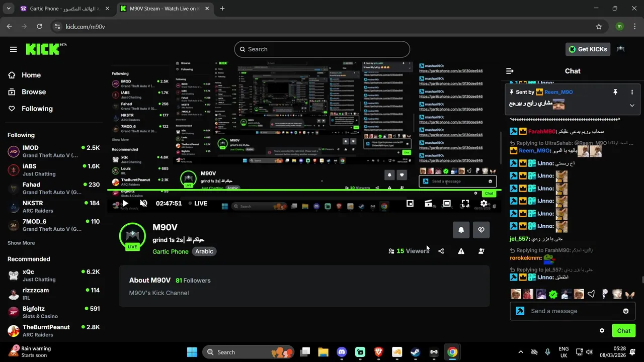
Task: Click the clip icon in player controls
Action: click(428, 204)
